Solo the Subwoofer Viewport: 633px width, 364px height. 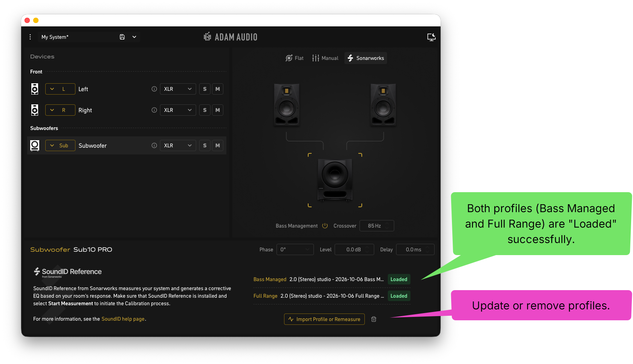point(205,145)
